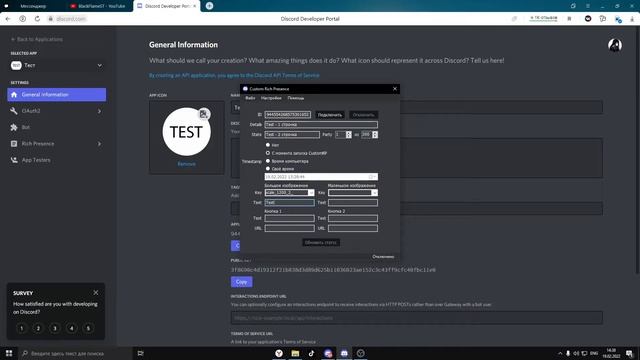Open Task View on the taskbar
The width and height of the screenshot is (640, 360).
140,353
